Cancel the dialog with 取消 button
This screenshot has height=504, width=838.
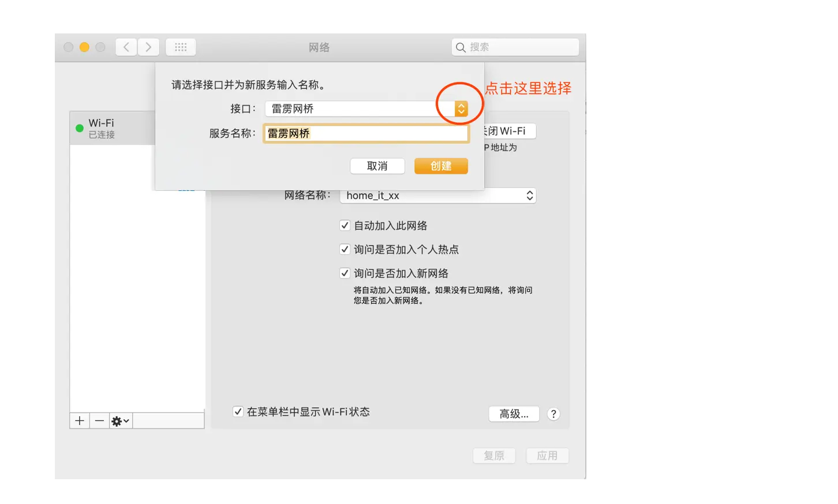[377, 166]
